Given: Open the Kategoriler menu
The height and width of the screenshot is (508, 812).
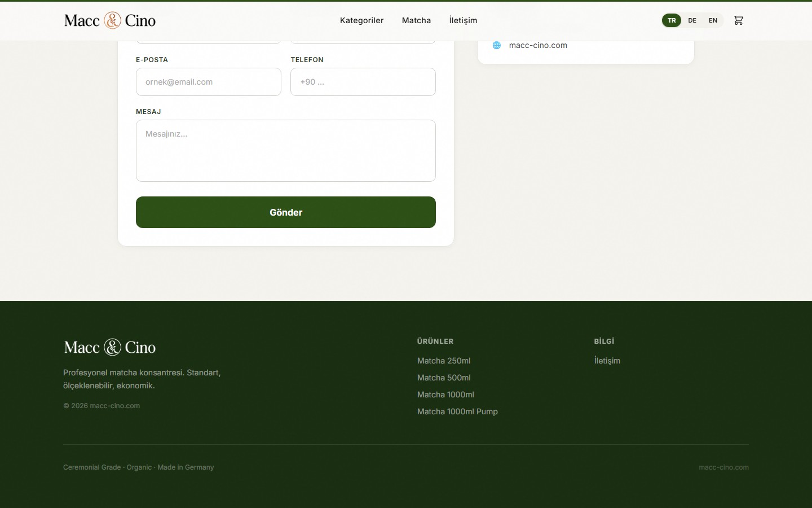Looking at the screenshot, I should click(361, 20).
